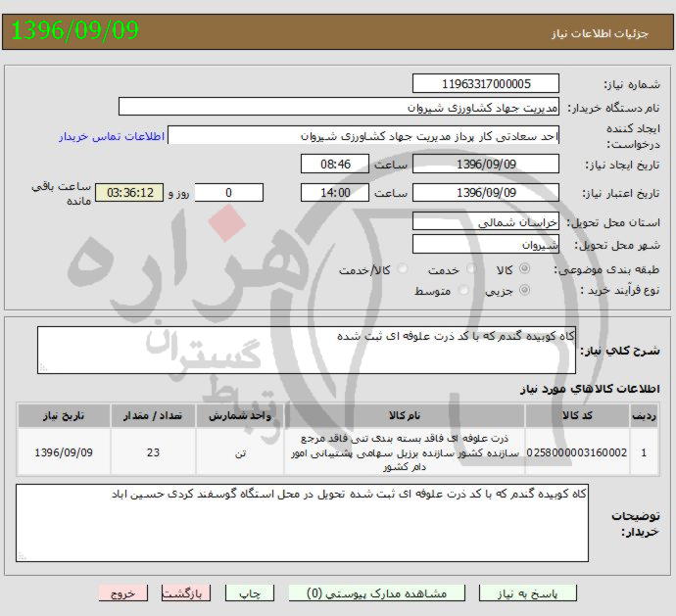Viewport: 676px width, 616px height.
Task: Click the توضیحات خریدار resize grip
Action: coord(22,556)
